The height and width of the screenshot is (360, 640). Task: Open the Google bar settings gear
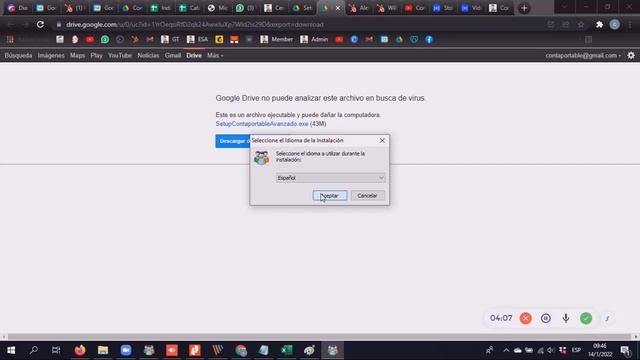click(x=631, y=56)
